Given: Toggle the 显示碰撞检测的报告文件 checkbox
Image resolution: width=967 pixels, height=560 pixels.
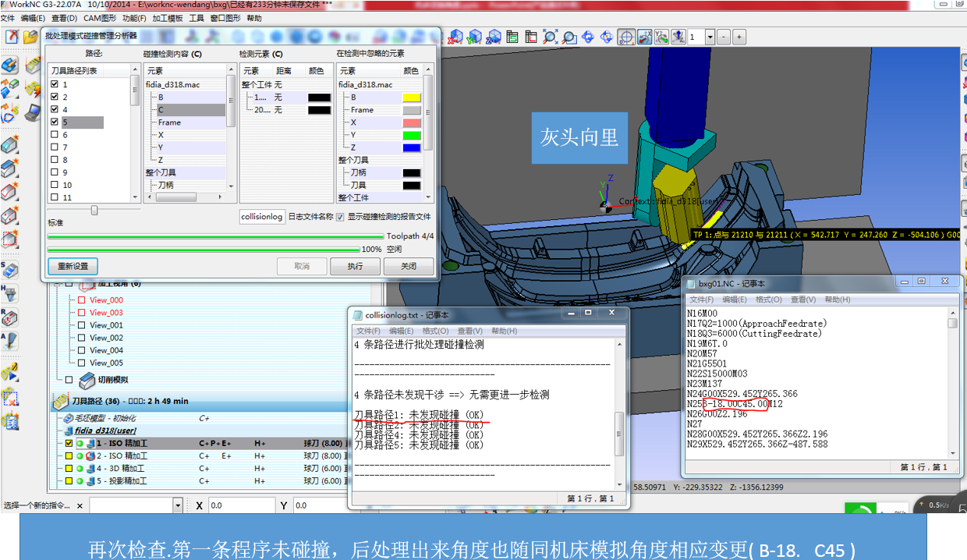Looking at the screenshot, I should click(340, 217).
